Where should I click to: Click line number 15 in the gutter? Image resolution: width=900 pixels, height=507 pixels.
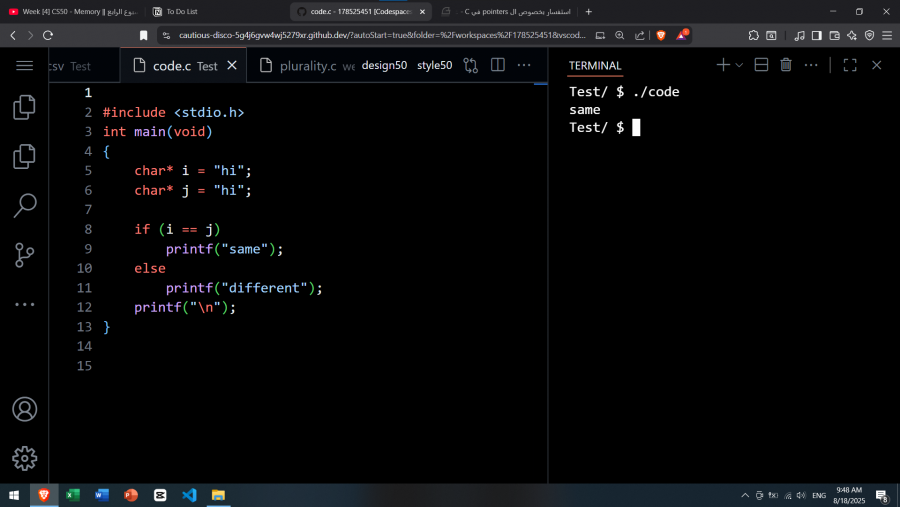click(84, 366)
